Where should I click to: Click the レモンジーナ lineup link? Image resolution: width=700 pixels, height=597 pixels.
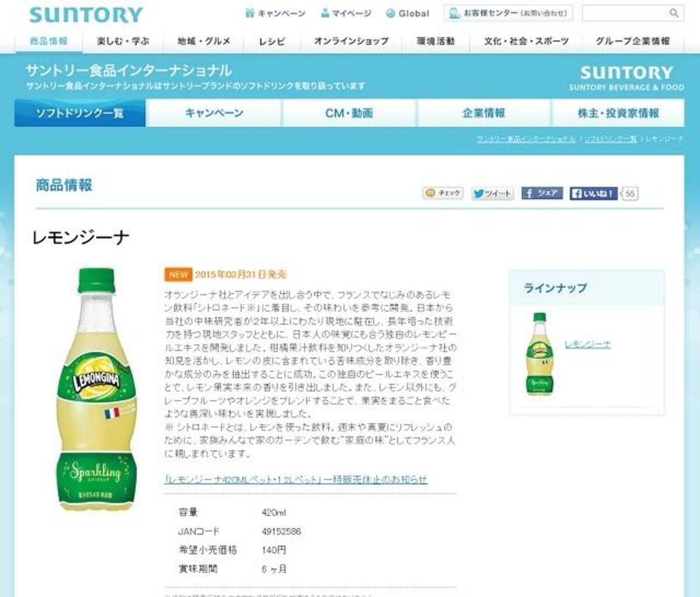coord(587,345)
